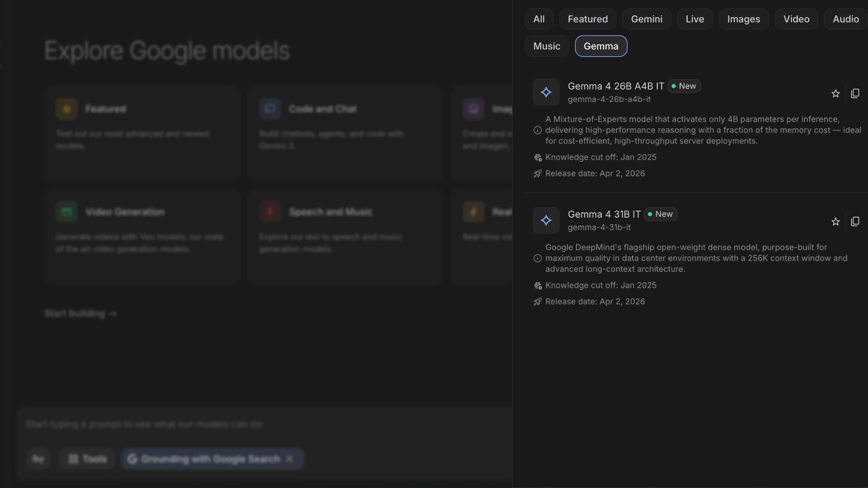Switch to the Music category

tap(546, 46)
